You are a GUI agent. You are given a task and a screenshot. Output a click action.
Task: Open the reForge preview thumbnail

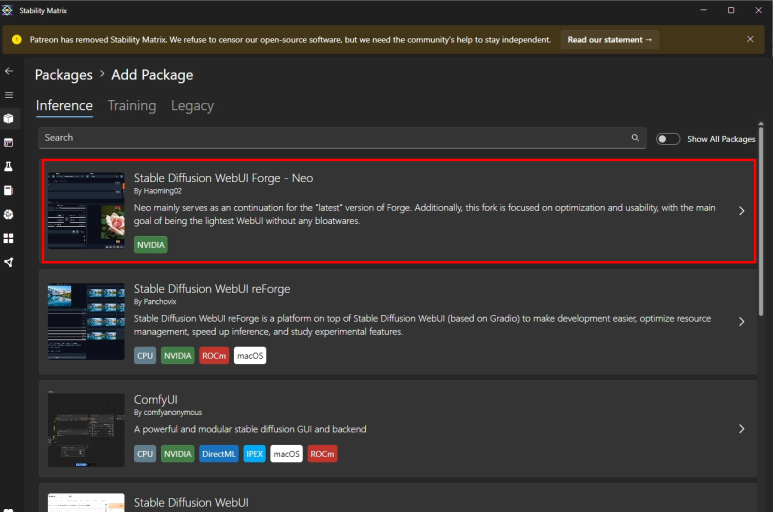pyautogui.click(x=86, y=321)
